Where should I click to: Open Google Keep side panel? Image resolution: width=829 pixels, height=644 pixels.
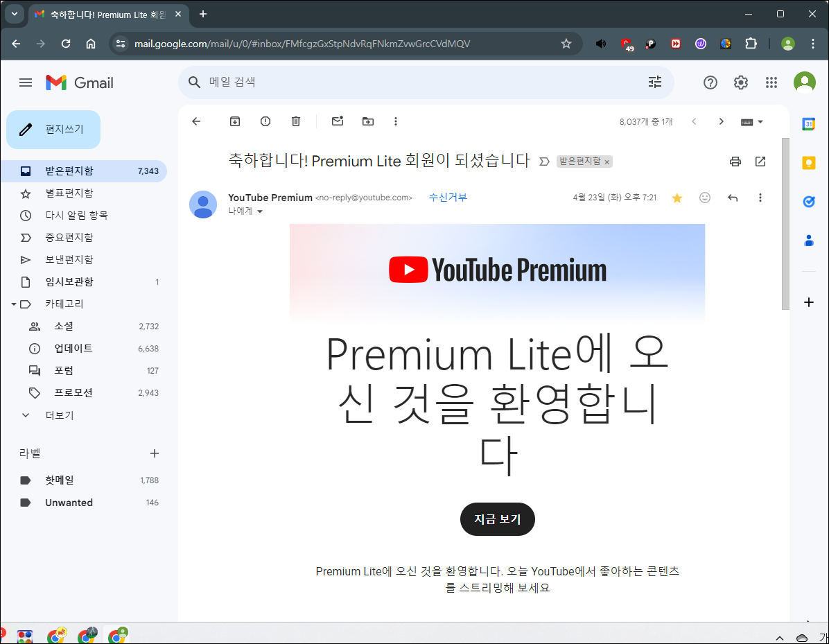point(808,163)
